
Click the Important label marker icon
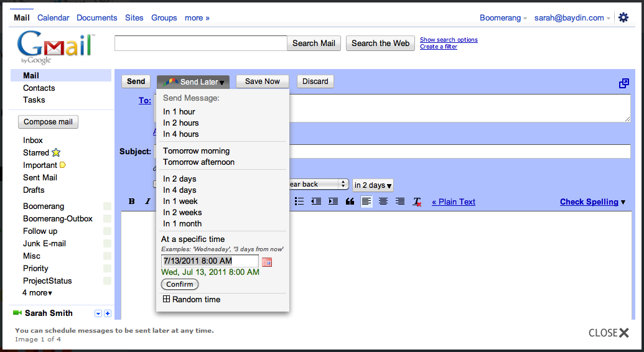tap(63, 165)
